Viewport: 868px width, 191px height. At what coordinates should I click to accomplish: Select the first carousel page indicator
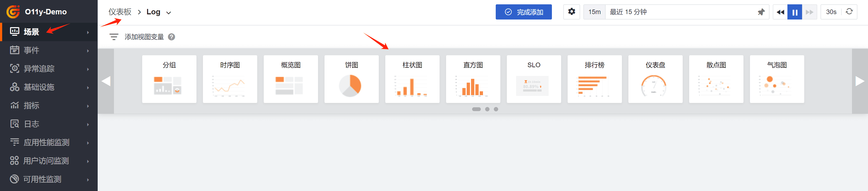pos(476,109)
